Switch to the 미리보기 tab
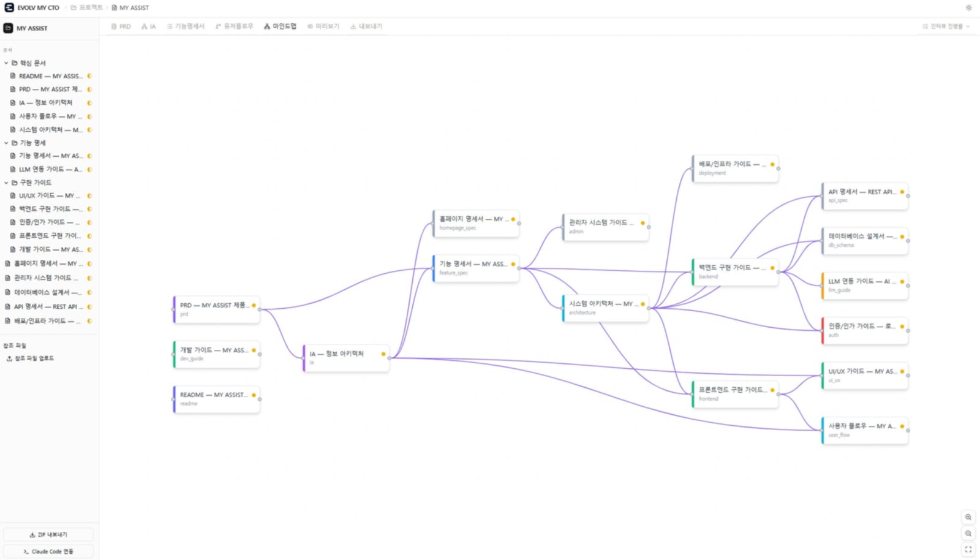 tap(323, 26)
